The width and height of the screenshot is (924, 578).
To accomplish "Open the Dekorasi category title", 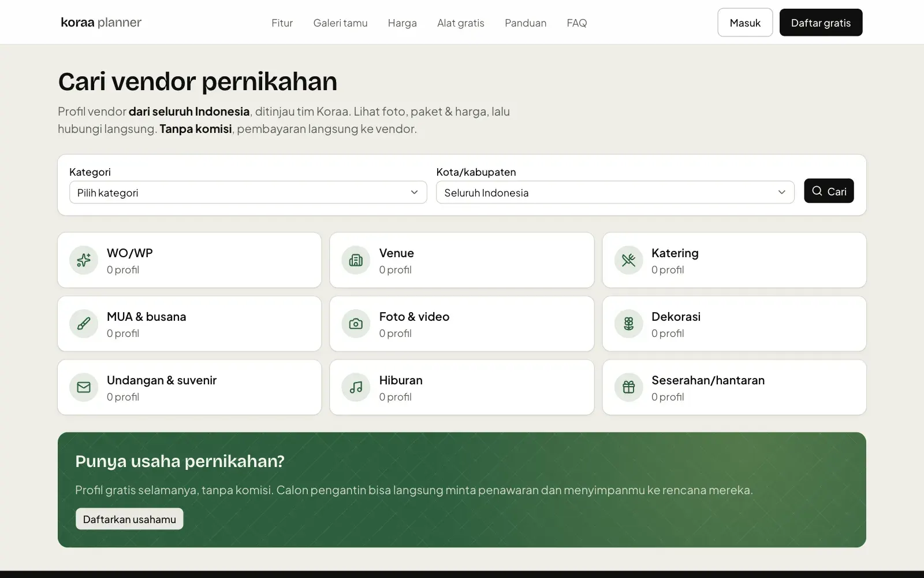I will (x=676, y=317).
